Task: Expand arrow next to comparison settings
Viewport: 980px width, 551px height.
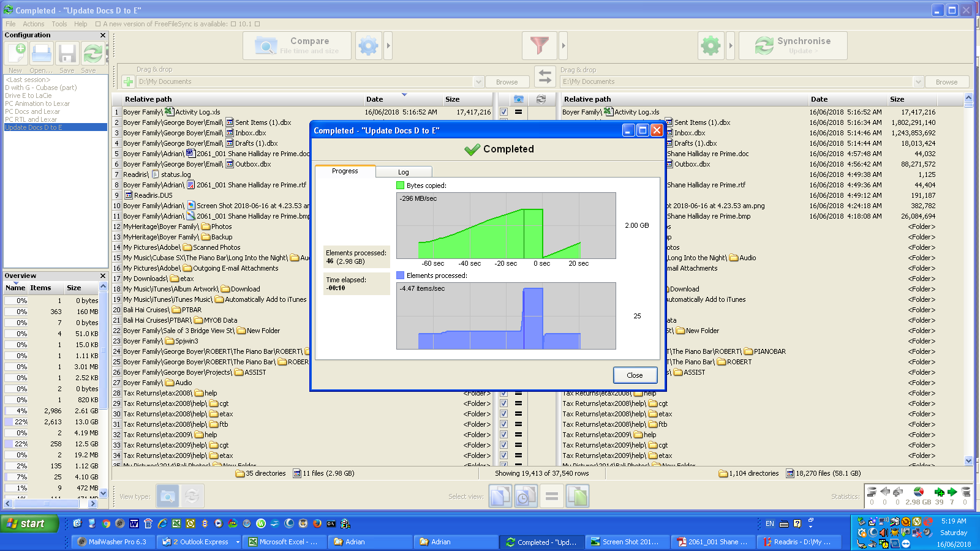Action: [x=388, y=46]
